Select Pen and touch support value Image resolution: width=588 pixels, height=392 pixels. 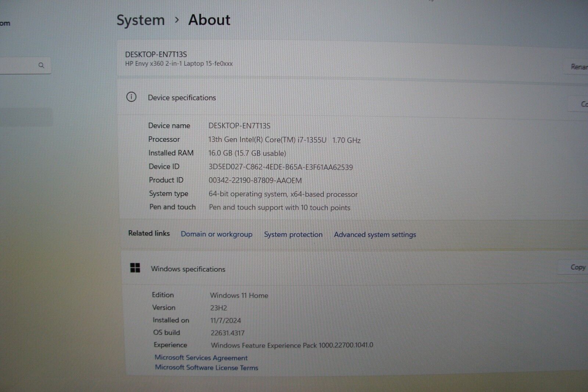pyautogui.click(x=280, y=207)
